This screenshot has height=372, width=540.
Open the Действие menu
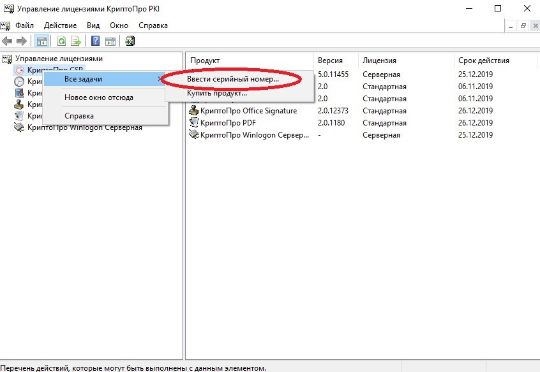tap(60, 25)
